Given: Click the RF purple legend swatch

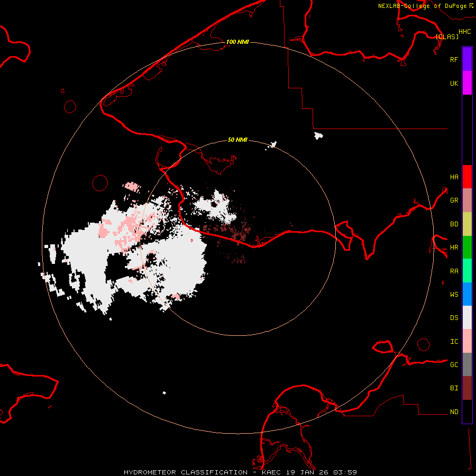Looking at the screenshot, I should tap(467, 59).
